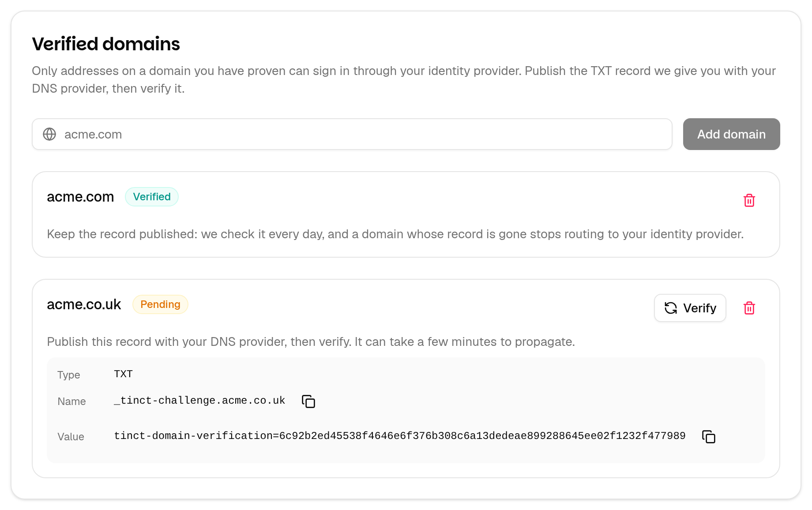Delete the acme.com domain
The image size is (812, 510).
coord(749,200)
